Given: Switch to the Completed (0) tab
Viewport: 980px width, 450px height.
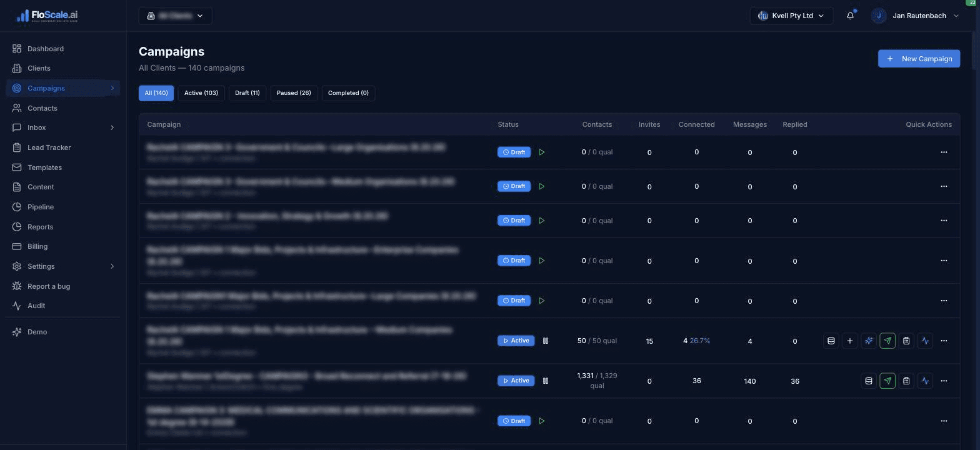Looking at the screenshot, I should [x=348, y=93].
